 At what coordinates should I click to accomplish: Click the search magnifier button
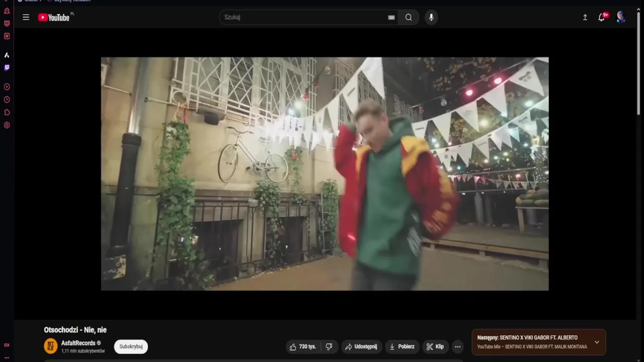(409, 17)
